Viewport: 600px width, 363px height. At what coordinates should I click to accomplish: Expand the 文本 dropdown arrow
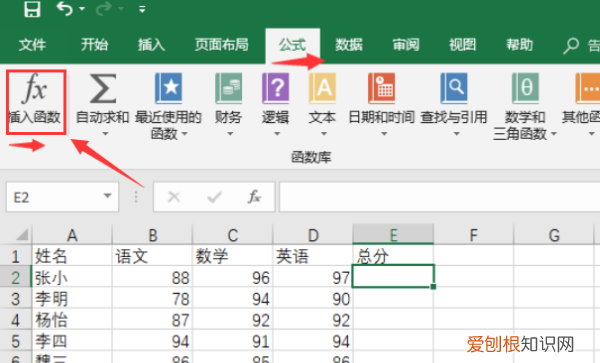pos(324,134)
